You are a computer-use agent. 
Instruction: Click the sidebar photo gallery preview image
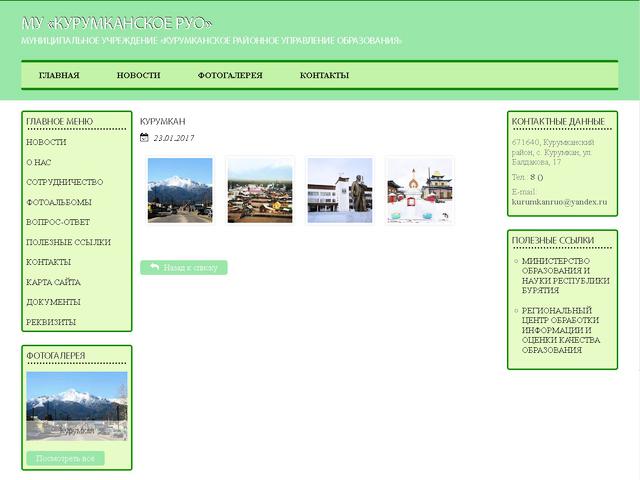(x=77, y=408)
